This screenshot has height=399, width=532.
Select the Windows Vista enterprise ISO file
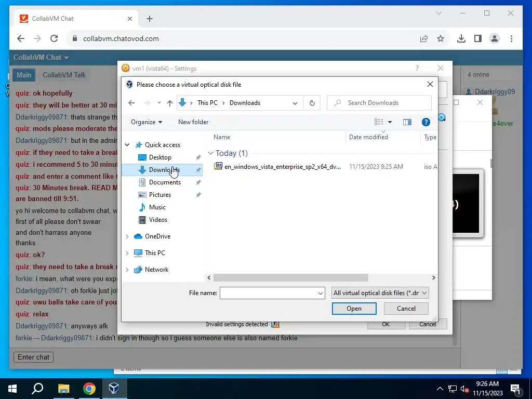tap(282, 167)
